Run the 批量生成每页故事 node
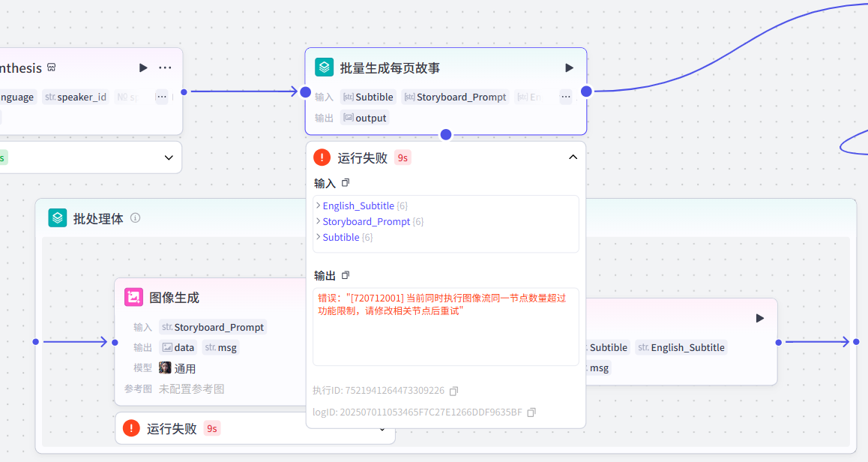The height and width of the screenshot is (462, 868). click(x=569, y=68)
